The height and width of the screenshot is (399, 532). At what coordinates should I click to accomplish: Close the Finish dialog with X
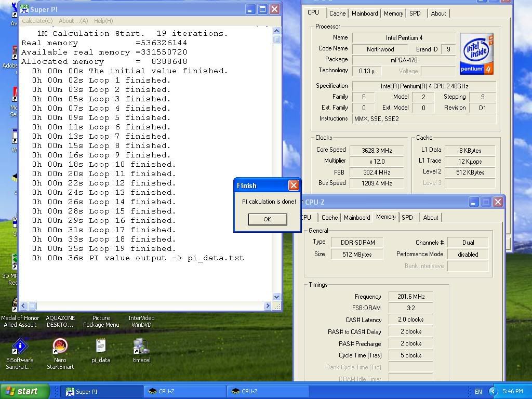[x=294, y=185]
